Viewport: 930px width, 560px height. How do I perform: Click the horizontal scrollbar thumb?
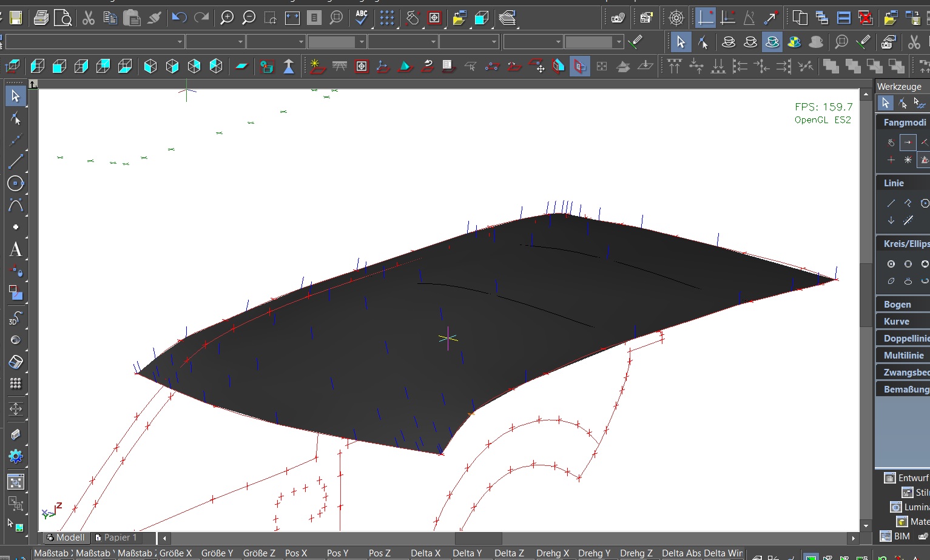[x=478, y=538]
